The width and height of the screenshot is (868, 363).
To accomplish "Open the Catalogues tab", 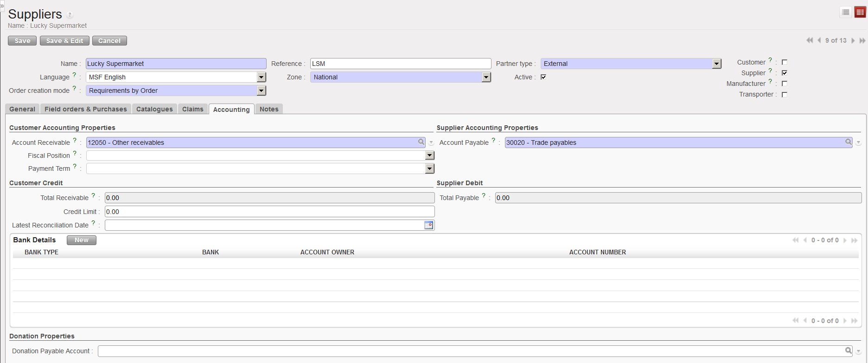I will pyautogui.click(x=154, y=109).
